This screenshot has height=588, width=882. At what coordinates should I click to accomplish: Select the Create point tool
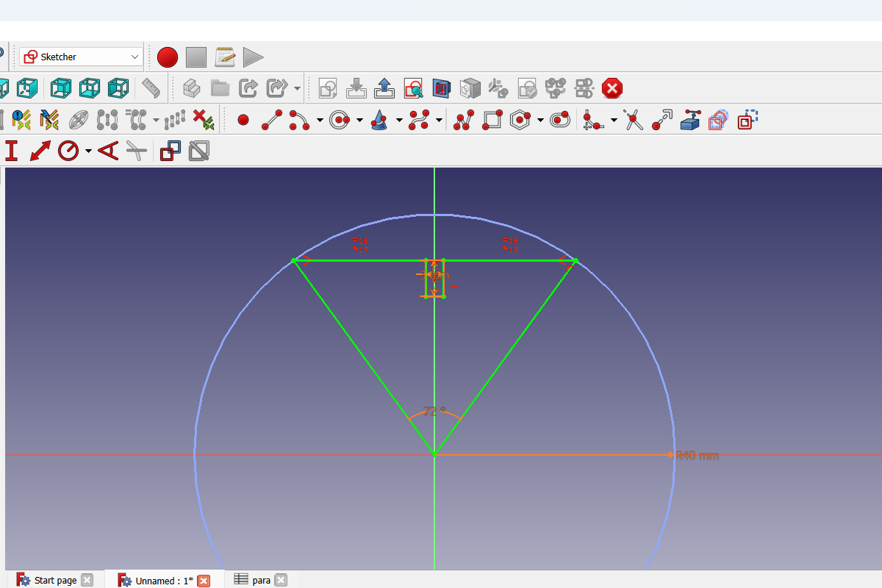[243, 119]
